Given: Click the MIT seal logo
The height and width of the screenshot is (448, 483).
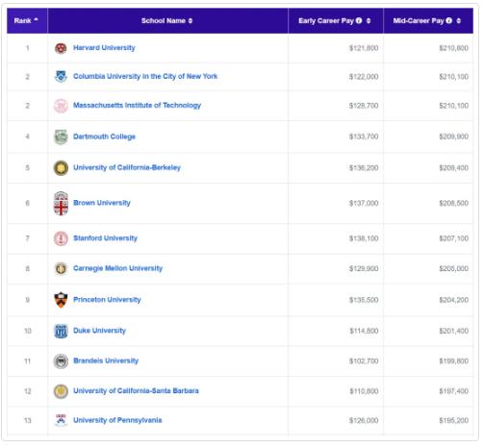Looking at the screenshot, I should click(61, 106).
